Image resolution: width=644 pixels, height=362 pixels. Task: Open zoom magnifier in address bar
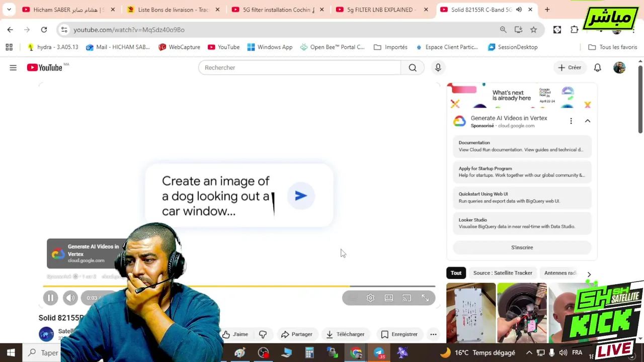click(x=503, y=30)
